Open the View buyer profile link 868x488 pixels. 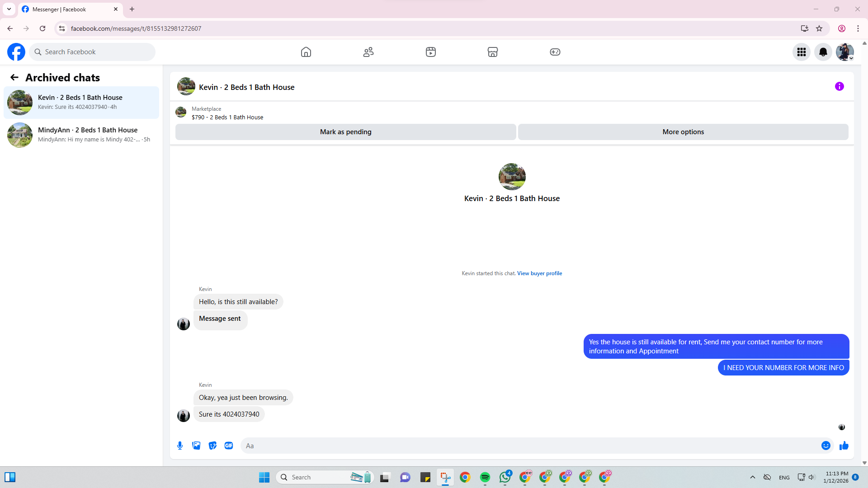tap(539, 273)
